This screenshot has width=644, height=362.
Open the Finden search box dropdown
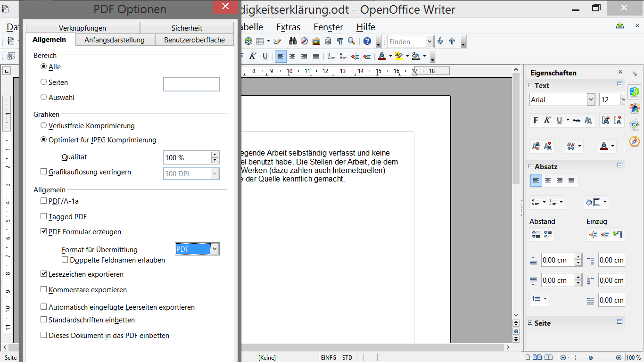[x=429, y=41]
